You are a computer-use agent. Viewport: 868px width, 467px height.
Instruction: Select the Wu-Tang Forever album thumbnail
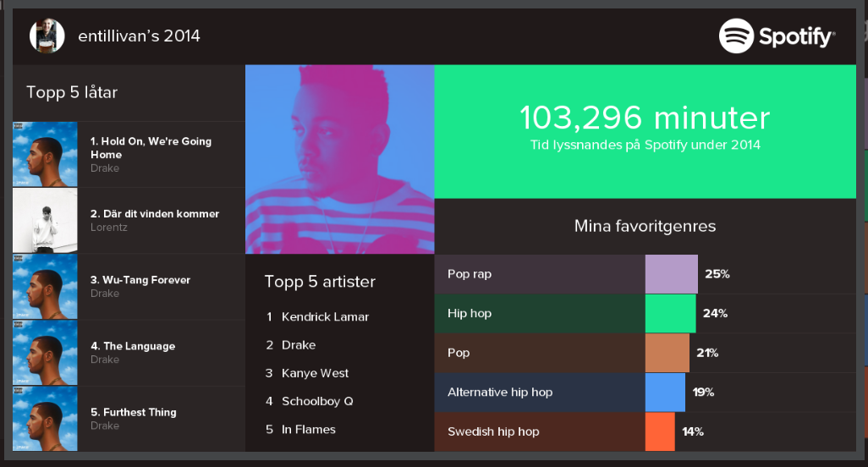pyautogui.click(x=45, y=286)
